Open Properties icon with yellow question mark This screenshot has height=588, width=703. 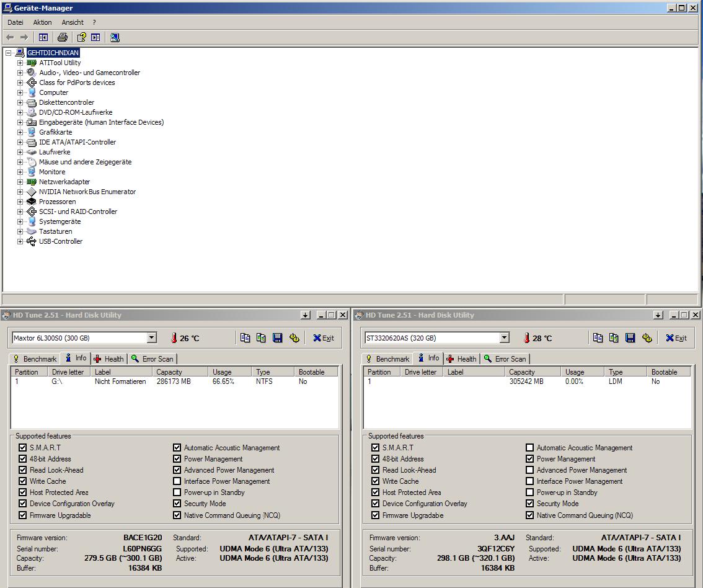[x=81, y=38]
